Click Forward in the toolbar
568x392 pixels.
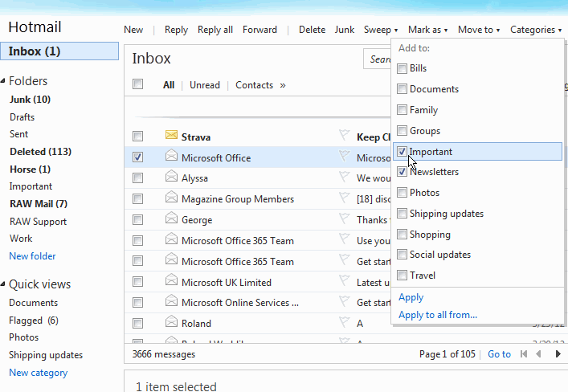point(259,30)
